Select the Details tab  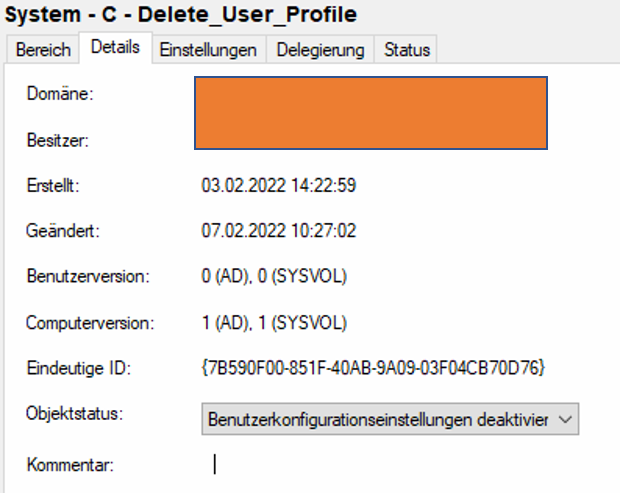[115, 47]
